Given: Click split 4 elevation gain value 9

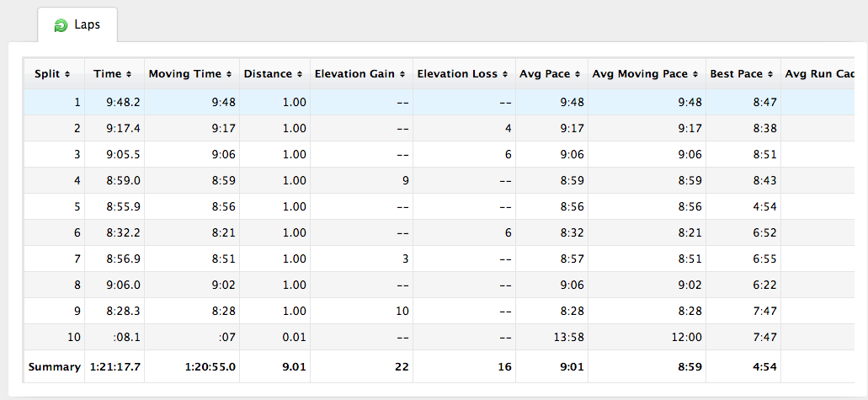Looking at the screenshot, I should 405,181.
